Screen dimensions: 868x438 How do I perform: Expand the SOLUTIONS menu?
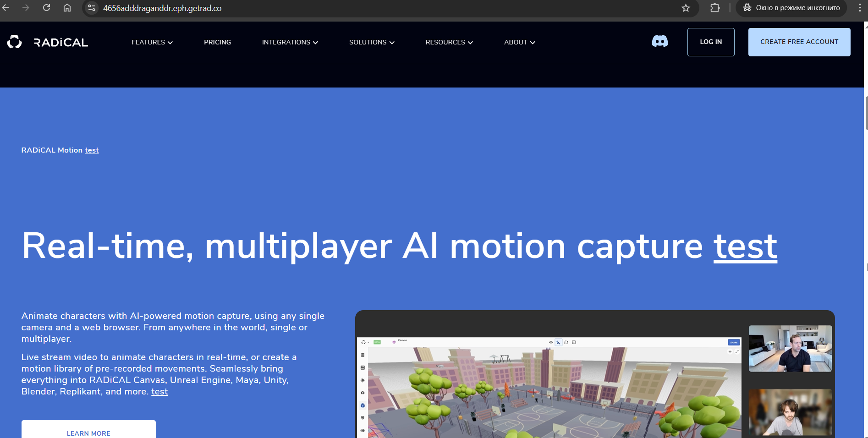click(372, 42)
